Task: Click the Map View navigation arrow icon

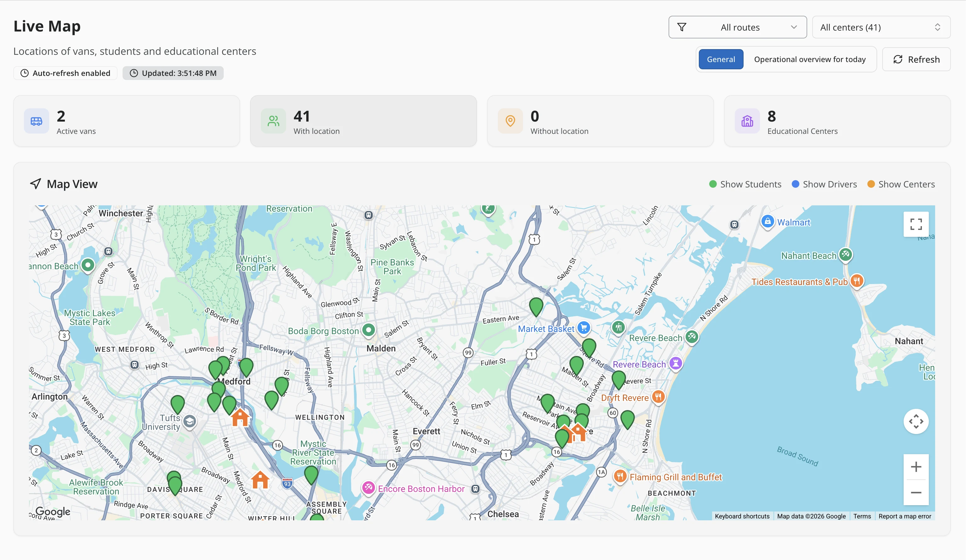Action: (x=35, y=184)
